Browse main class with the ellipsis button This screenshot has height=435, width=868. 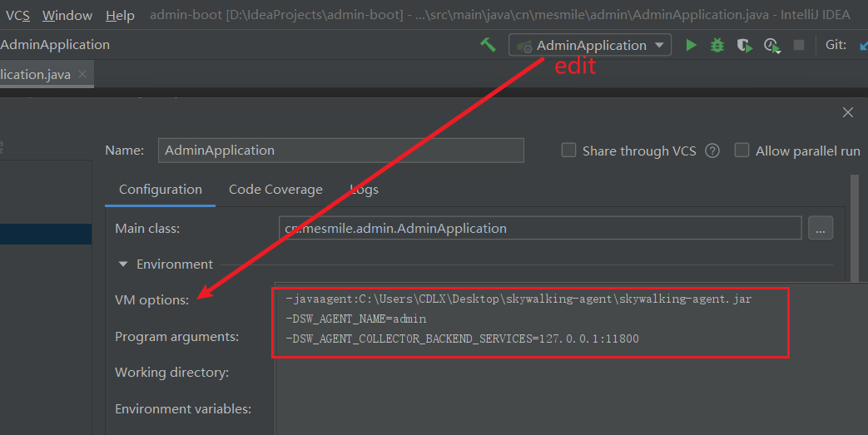[820, 228]
